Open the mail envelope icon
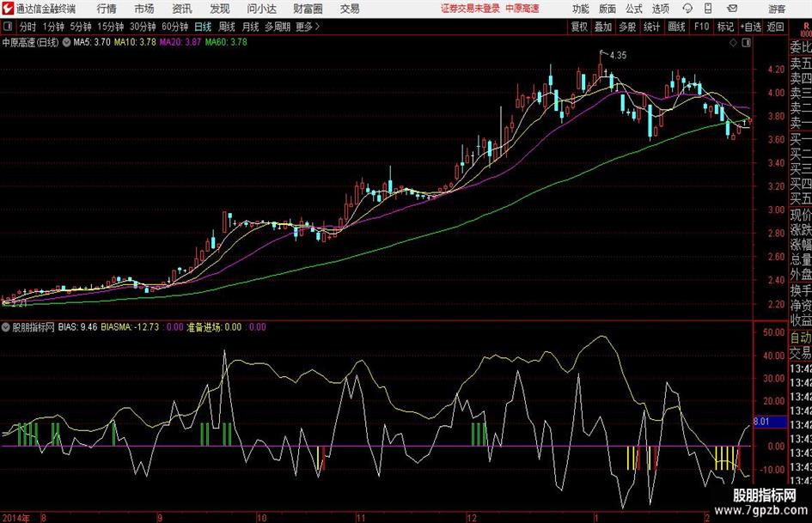 732,9
